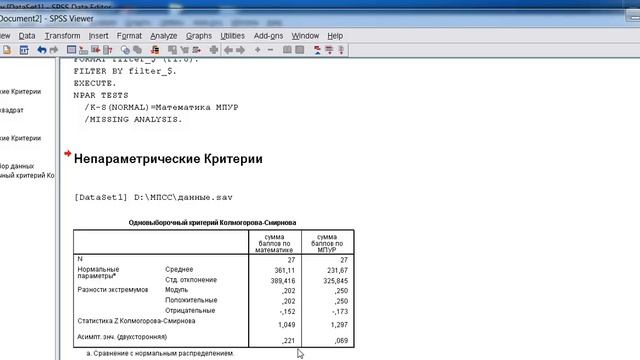Open the Data menu
640x360 pixels.
27,36
